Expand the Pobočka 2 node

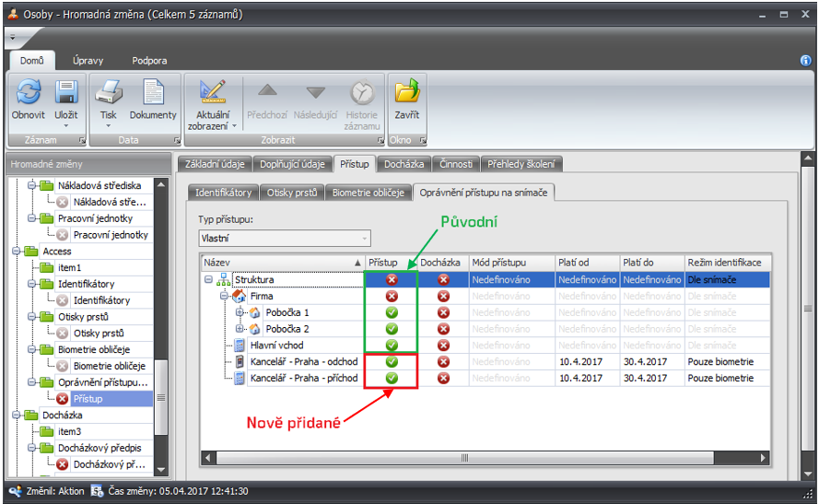240,329
